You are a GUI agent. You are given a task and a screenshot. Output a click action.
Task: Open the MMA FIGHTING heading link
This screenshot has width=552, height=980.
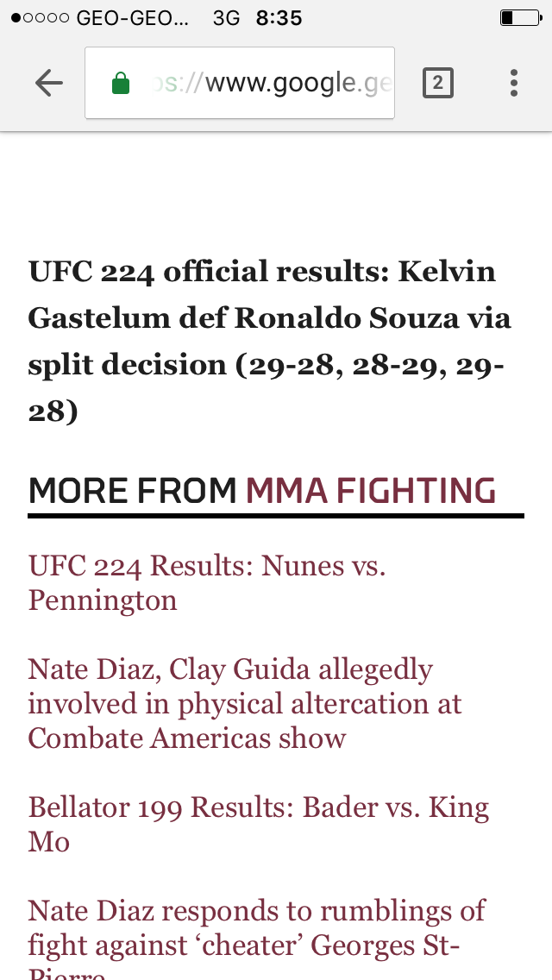tap(371, 490)
